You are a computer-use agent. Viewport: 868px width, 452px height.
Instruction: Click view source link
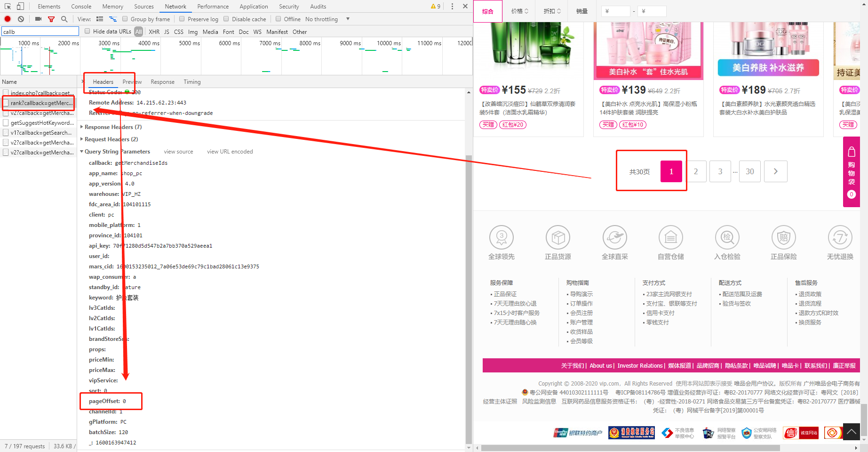coord(178,152)
